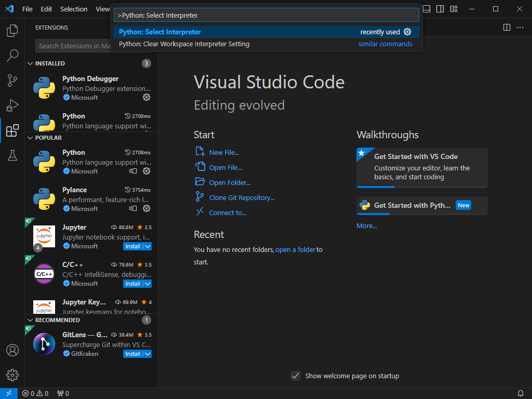This screenshot has width=532, height=399.
Task: Open the Run and Debug view
Action: (x=12, y=105)
